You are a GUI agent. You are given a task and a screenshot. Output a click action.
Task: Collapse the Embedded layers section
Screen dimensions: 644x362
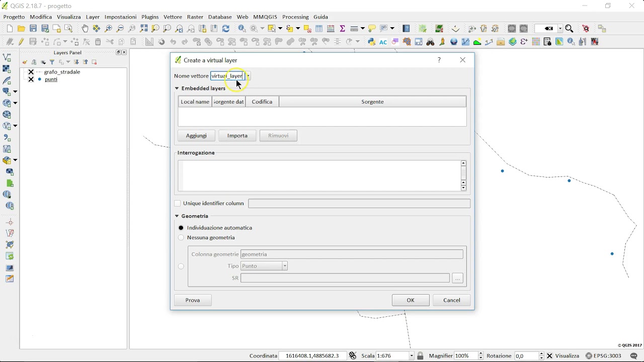pyautogui.click(x=177, y=88)
